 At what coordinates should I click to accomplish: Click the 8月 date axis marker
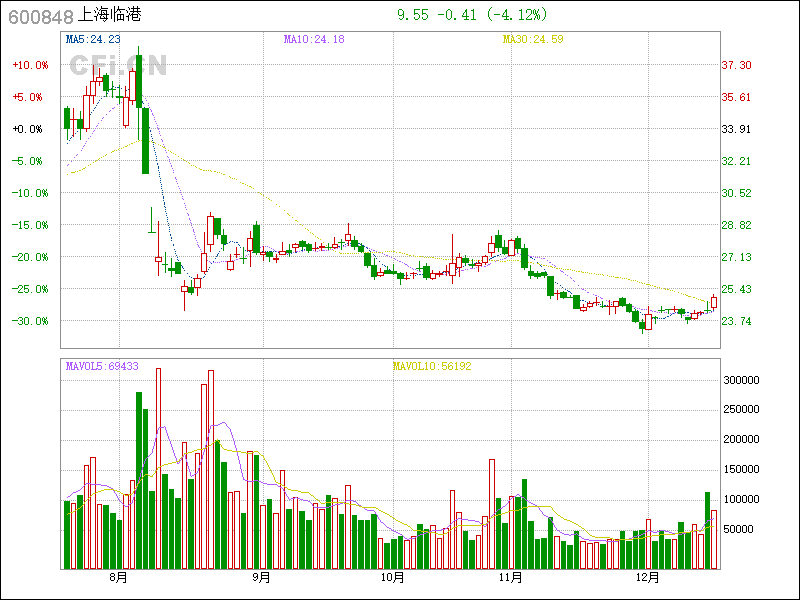pos(118,577)
